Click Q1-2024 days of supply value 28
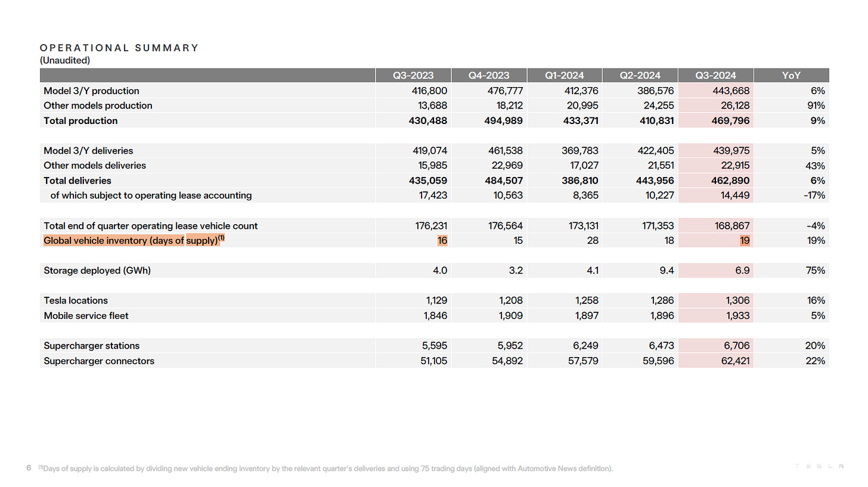The height and width of the screenshot is (487, 868). coord(593,240)
